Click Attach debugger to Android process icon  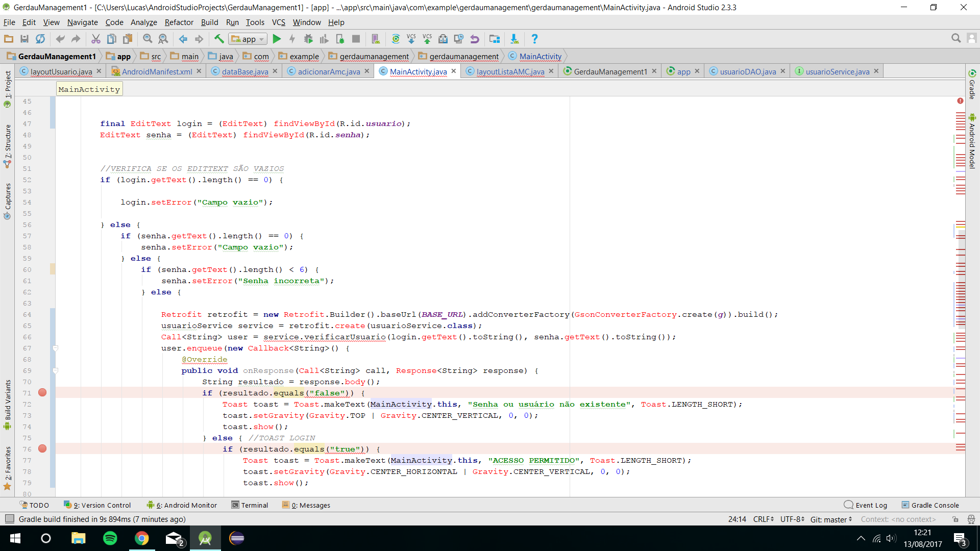tap(340, 39)
